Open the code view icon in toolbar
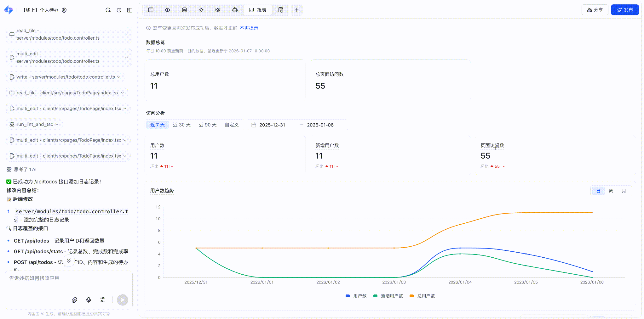The width and height of the screenshot is (644, 319). (x=168, y=10)
